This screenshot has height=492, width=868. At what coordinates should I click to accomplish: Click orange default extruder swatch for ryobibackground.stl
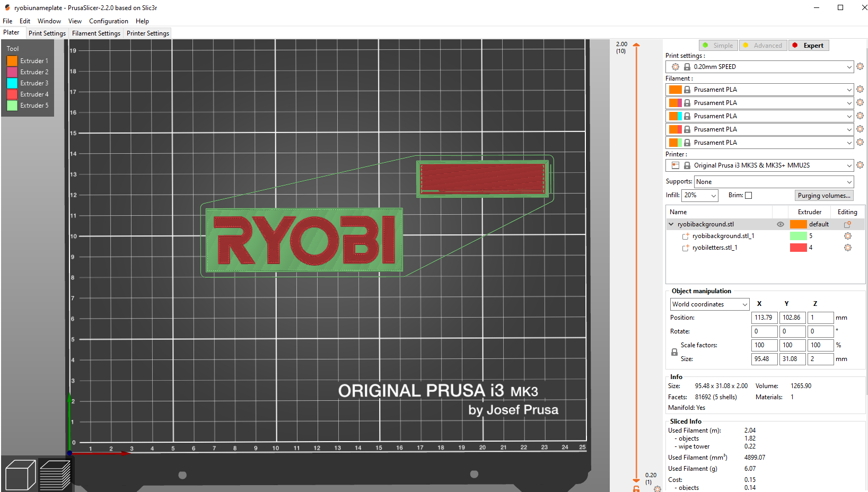[x=798, y=224]
